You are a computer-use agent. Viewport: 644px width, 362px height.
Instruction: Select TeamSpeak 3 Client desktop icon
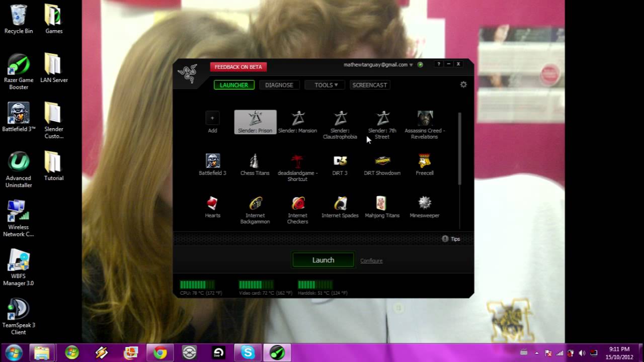19,316
